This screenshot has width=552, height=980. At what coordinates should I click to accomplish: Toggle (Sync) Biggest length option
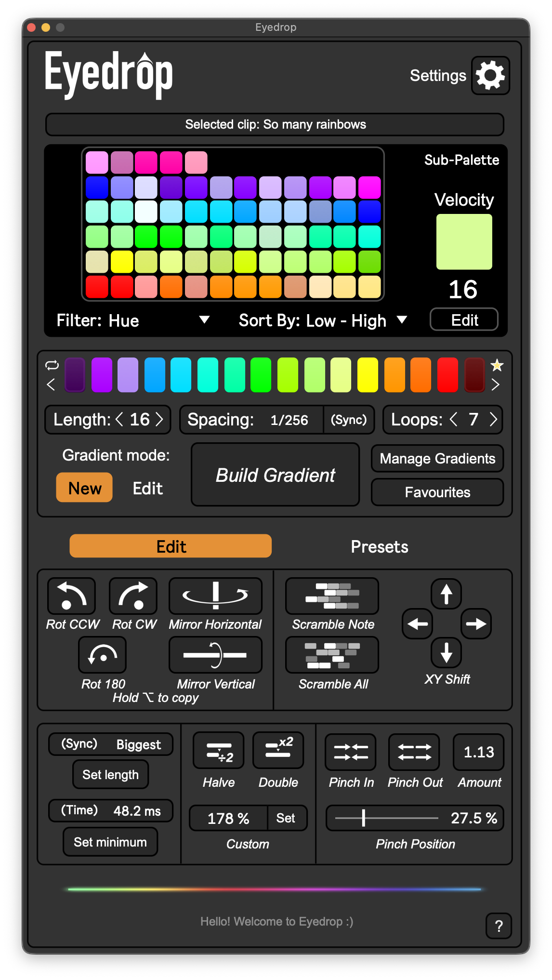pyautogui.click(x=111, y=744)
